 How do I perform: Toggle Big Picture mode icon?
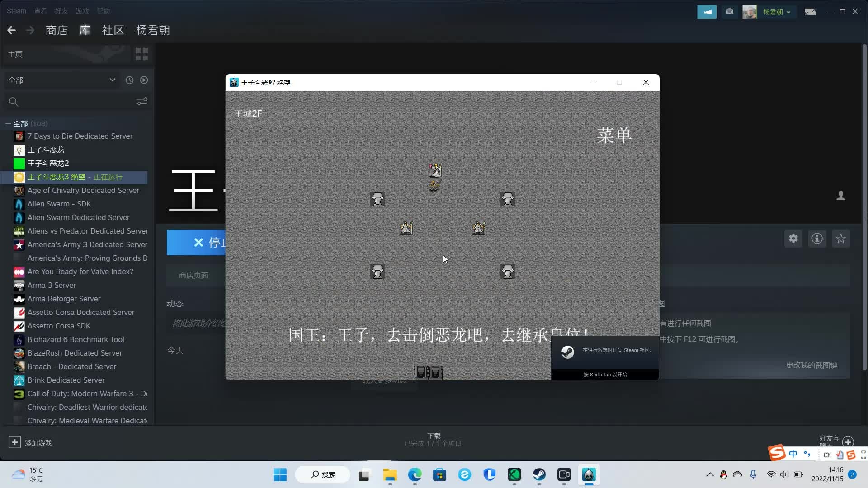(x=810, y=12)
